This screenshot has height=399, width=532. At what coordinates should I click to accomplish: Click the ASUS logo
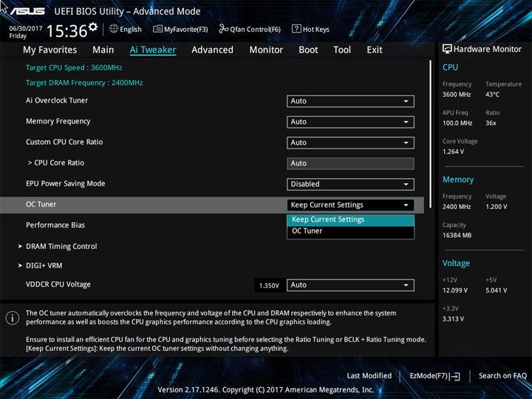tap(27, 11)
